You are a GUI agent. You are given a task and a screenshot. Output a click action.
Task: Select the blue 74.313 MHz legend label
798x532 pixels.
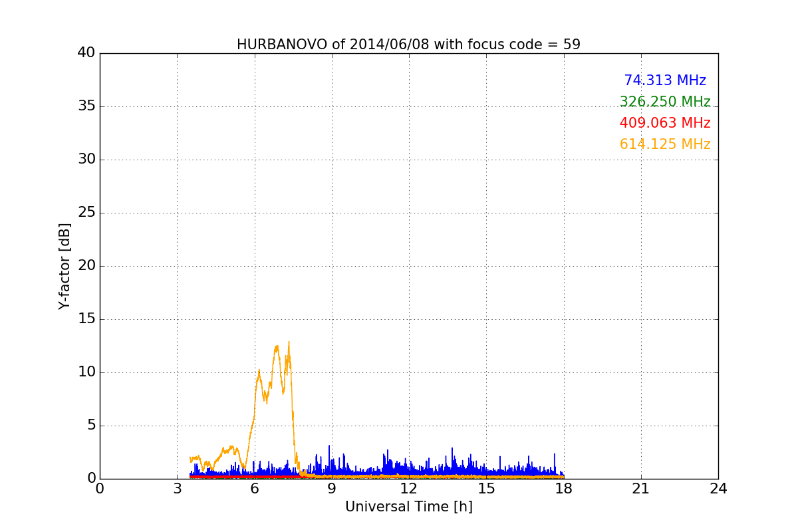coord(665,80)
